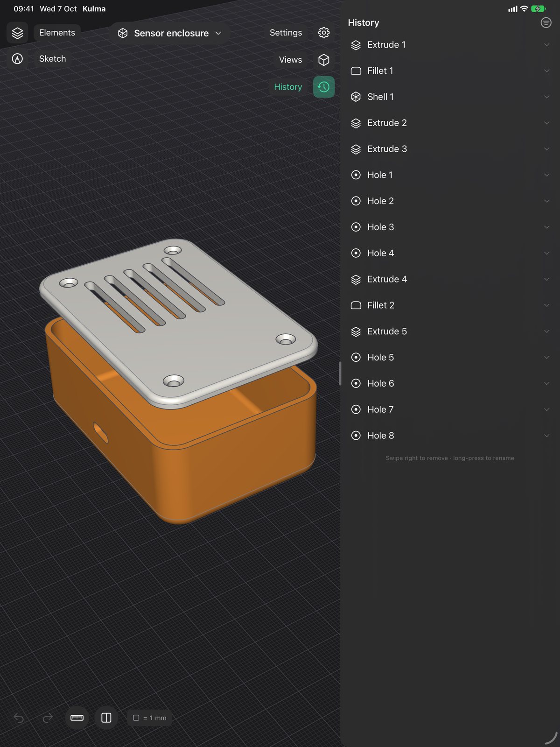Select the Hole 3 history step
This screenshot has width=560, height=747.
click(450, 227)
